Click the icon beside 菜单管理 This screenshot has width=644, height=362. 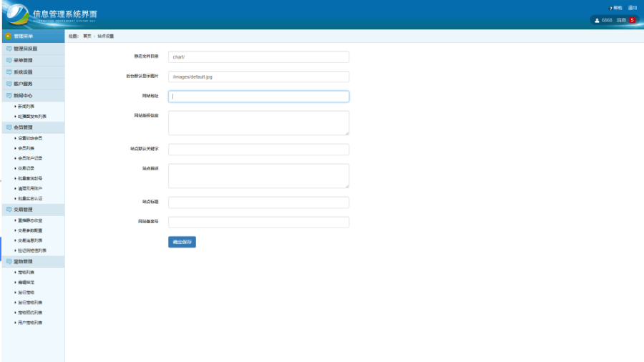tap(9, 61)
